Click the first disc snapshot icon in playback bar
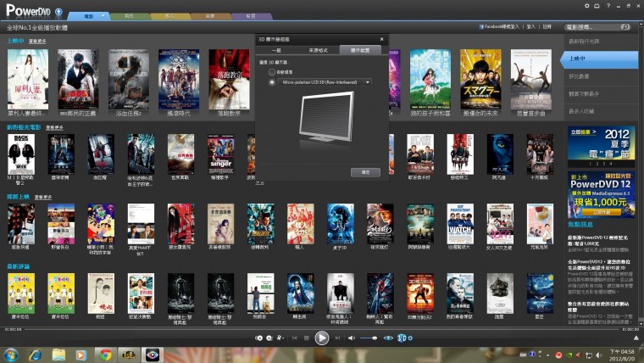This screenshot has width=644, height=363. 258,338
